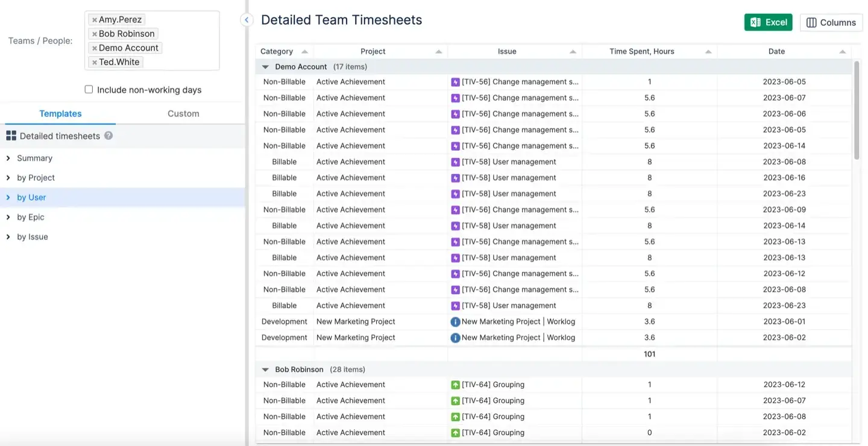The height and width of the screenshot is (446, 868).
Task: Remove Amy.Perez from Teams / People
Action: click(95, 19)
